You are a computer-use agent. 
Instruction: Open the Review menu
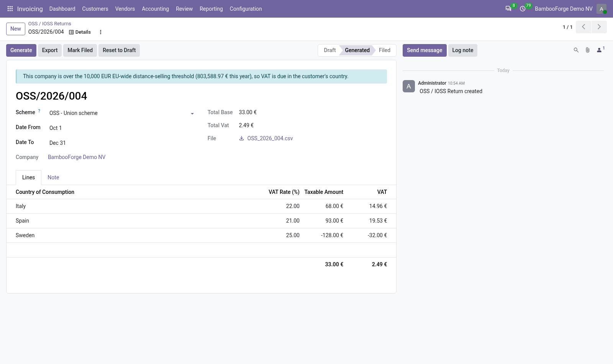point(184,9)
